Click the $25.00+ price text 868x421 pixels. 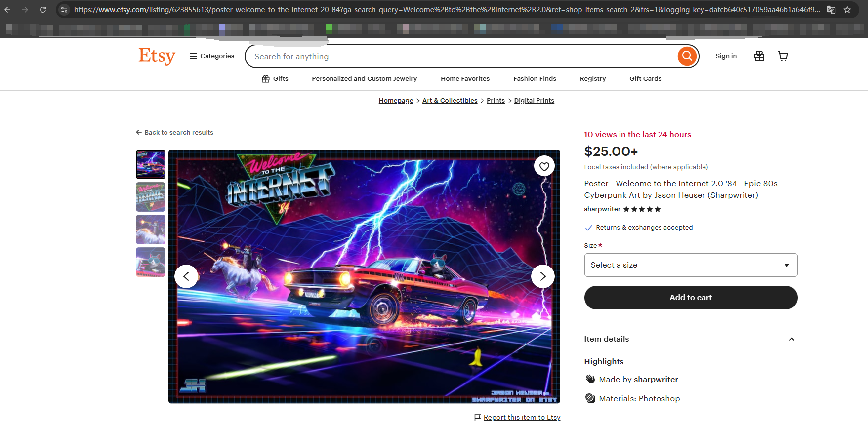pyautogui.click(x=611, y=152)
